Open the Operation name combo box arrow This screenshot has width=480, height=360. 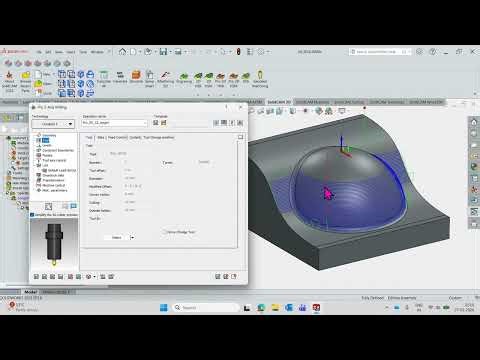pyautogui.click(x=145, y=123)
